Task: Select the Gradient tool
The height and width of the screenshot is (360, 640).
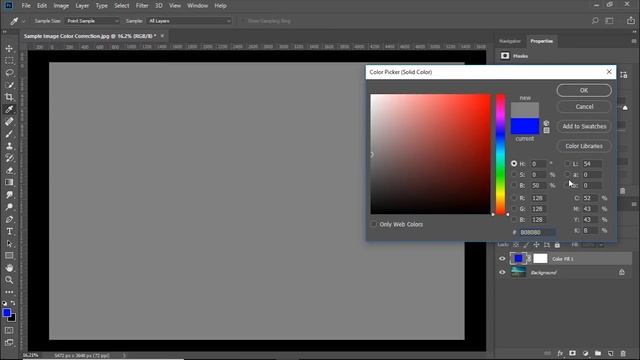Action: [9, 182]
